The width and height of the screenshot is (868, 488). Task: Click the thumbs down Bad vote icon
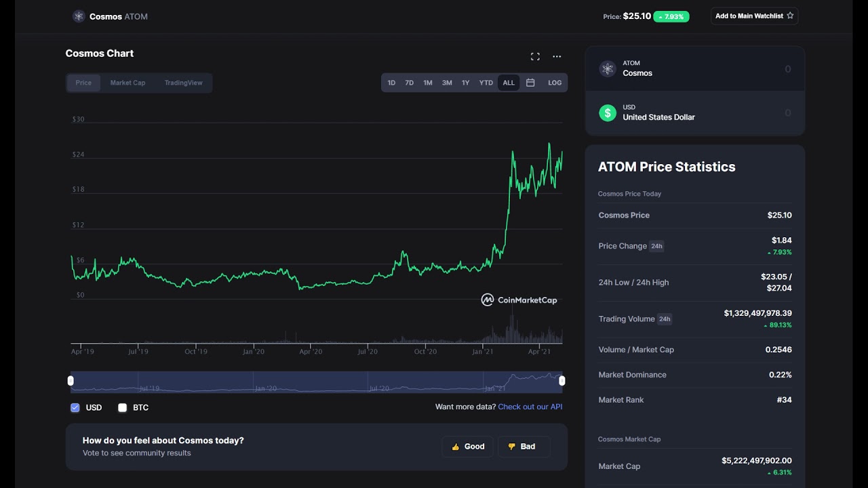[511, 447]
